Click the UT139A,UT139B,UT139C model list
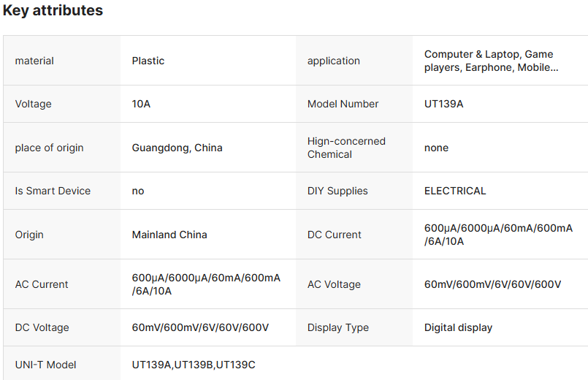The width and height of the screenshot is (588, 380). pyautogui.click(x=194, y=365)
